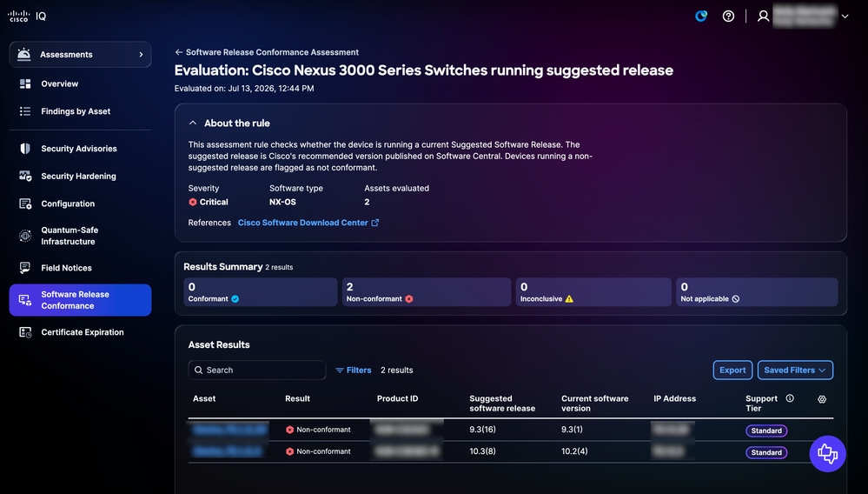The height and width of the screenshot is (494, 868).
Task: Open Certificate Expiration
Action: 82,332
